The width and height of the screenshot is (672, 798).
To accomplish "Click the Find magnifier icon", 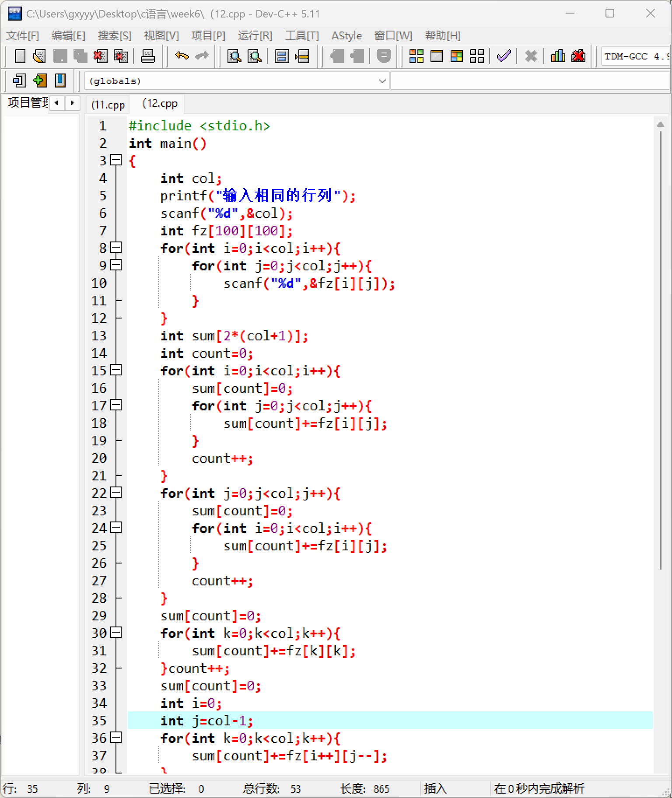I will (234, 56).
